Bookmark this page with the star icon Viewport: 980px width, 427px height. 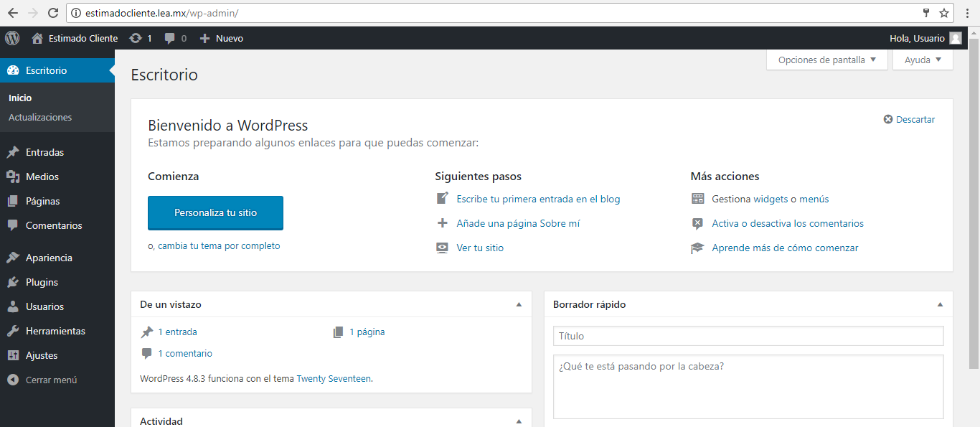pos(944,12)
